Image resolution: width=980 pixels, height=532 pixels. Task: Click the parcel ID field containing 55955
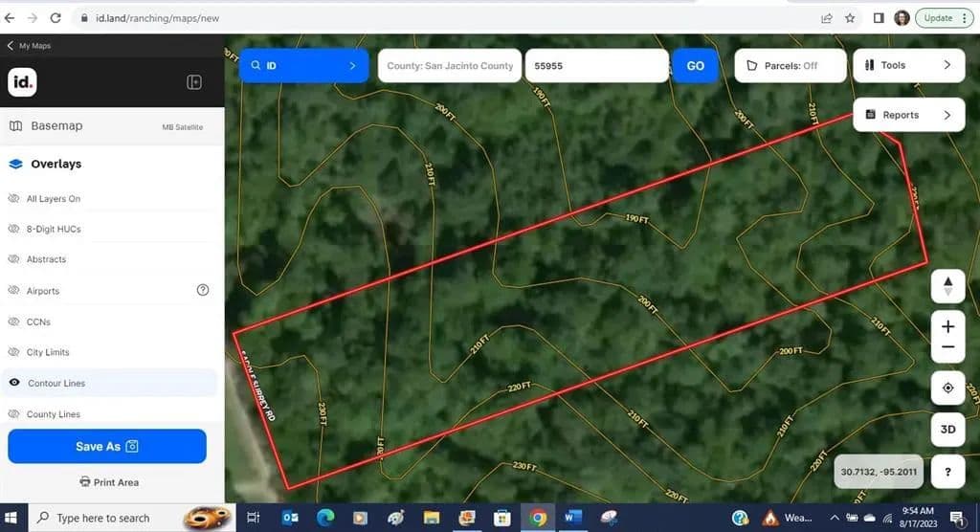click(x=595, y=66)
